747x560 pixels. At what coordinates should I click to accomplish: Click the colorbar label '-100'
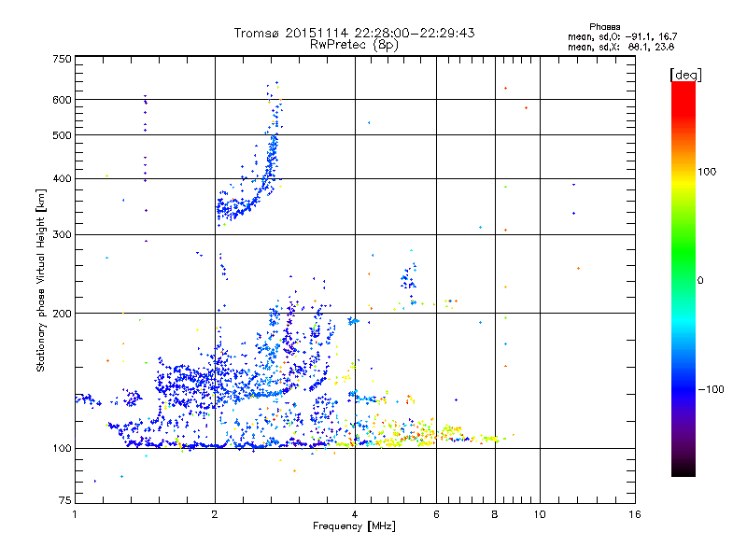(x=712, y=389)
